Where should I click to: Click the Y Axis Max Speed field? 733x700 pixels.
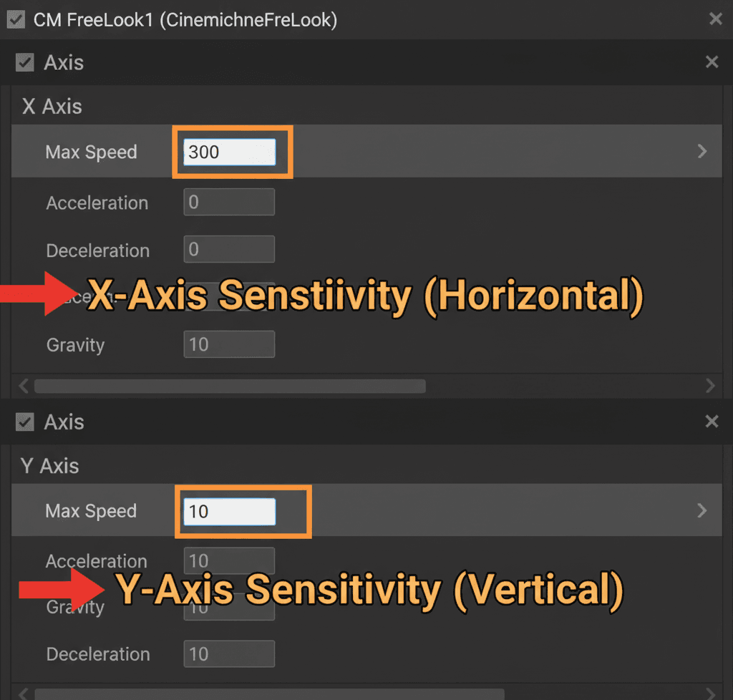(x=229, y=511)
